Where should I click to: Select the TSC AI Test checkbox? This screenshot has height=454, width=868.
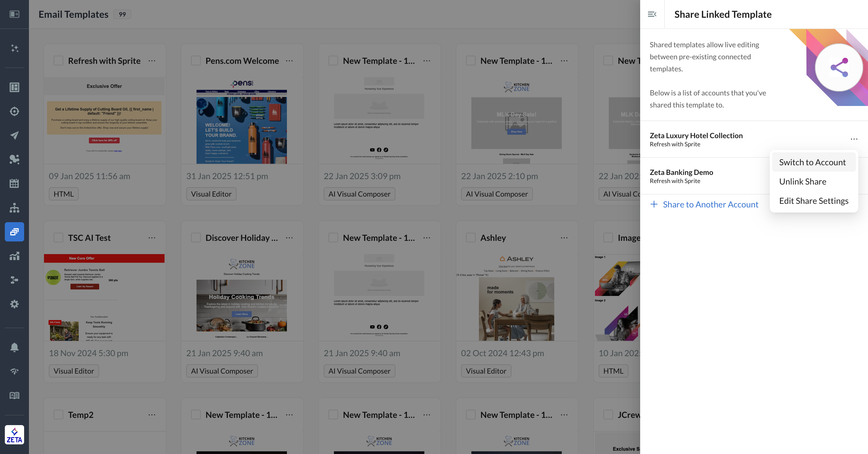pyautogui.click(x=59, y=238)
